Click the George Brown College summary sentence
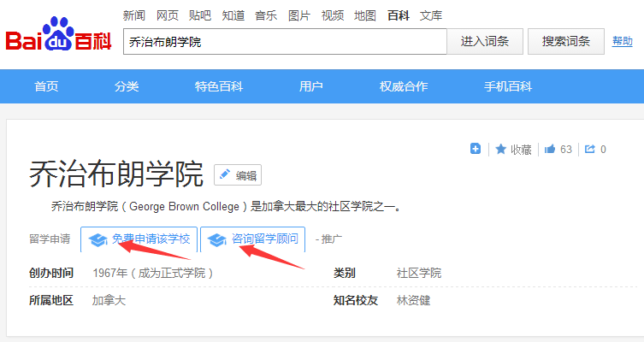This screenshot has height=342, width=644. point(227,206)
